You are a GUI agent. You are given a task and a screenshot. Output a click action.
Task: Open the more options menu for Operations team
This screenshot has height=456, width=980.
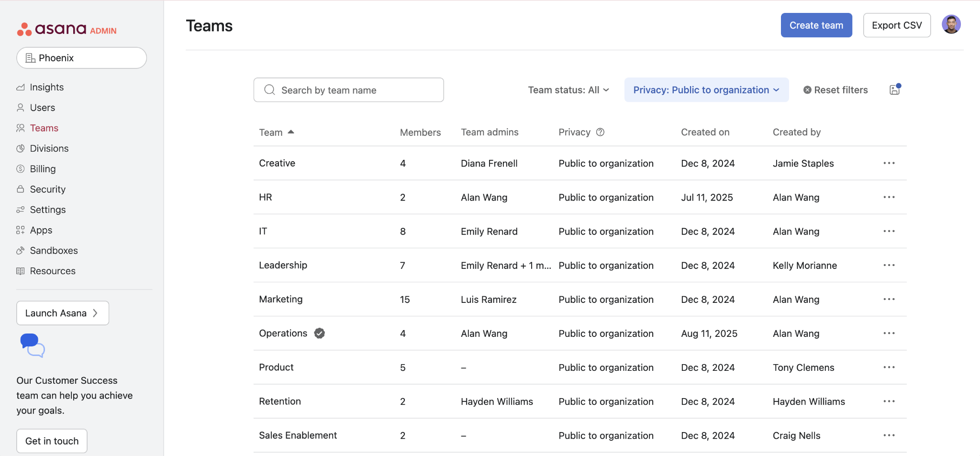[x=889, y=333]
